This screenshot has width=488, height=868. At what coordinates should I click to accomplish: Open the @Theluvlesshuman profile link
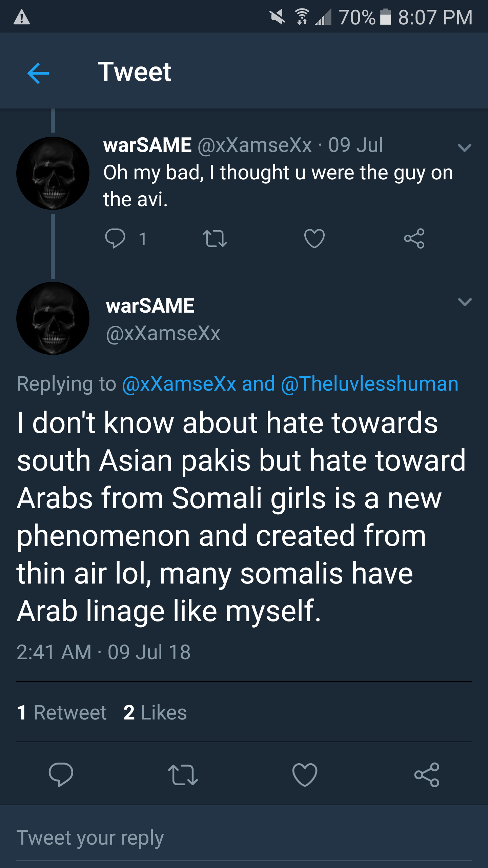click(x=369, y=384)
